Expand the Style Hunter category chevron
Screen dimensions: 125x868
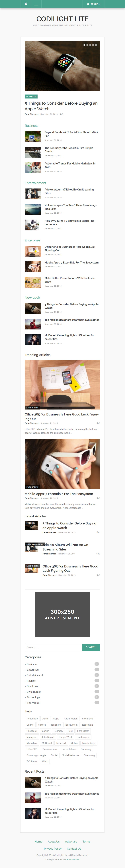[x=25, y=691]
